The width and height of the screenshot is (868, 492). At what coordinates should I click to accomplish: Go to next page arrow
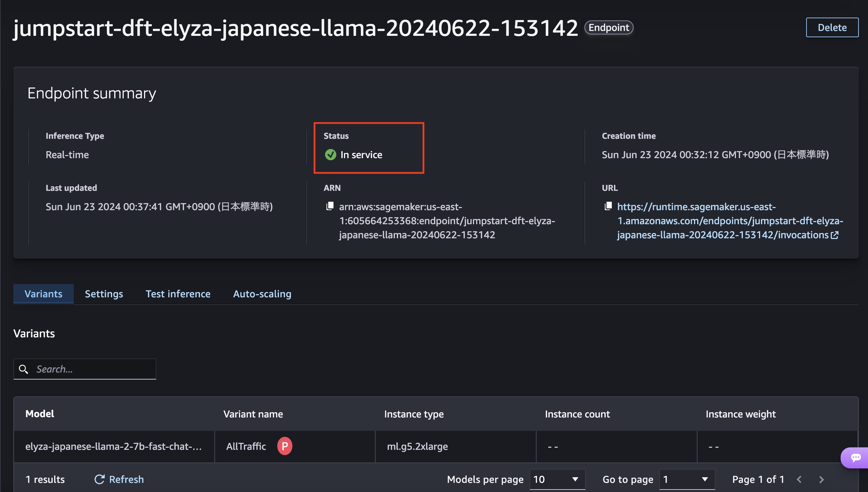821,479
